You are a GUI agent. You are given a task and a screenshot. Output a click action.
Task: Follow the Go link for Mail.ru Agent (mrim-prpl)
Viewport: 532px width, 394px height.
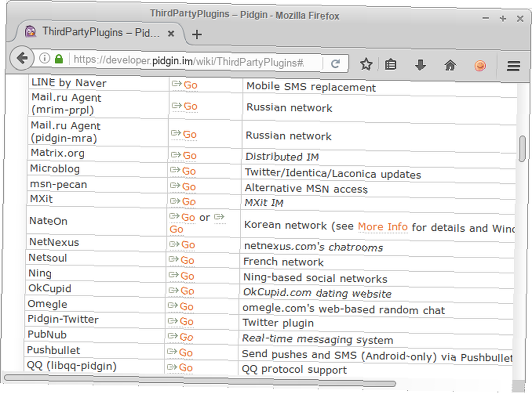coord(190,106)
